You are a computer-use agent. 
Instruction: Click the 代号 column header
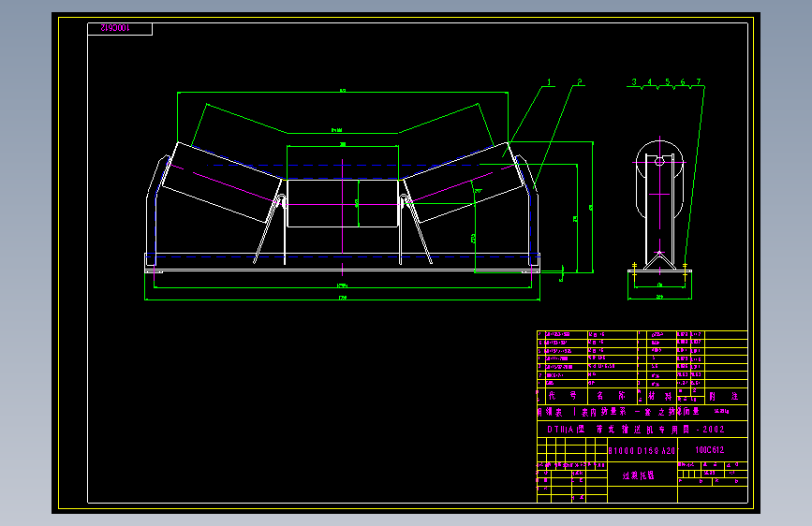[562, 396]
